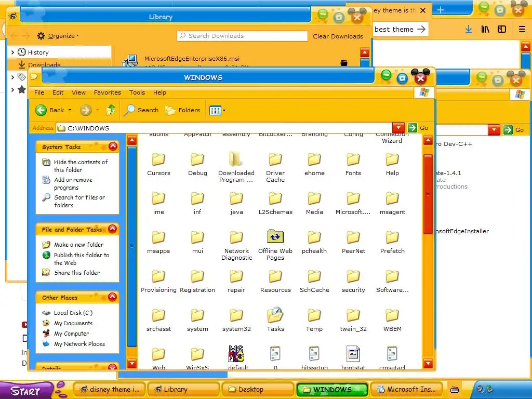Open the Help menu

tap(159, 92)
